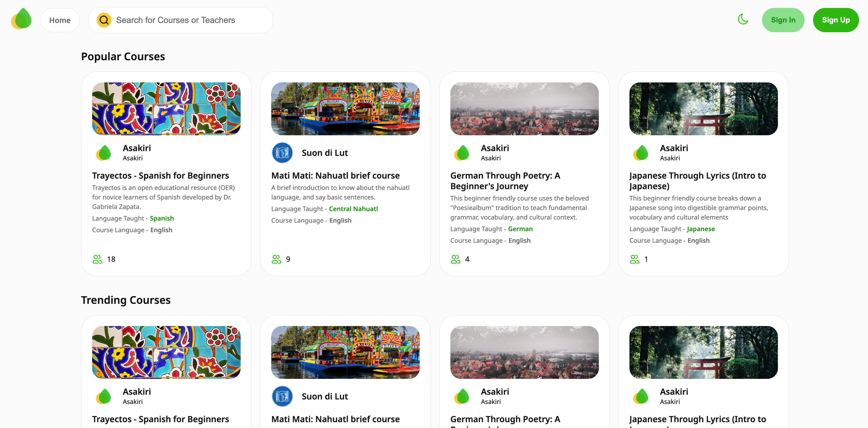Click Asakiri avatar on Popular Japanese Lyrics card
868x428 pixels.
point(641,153)
